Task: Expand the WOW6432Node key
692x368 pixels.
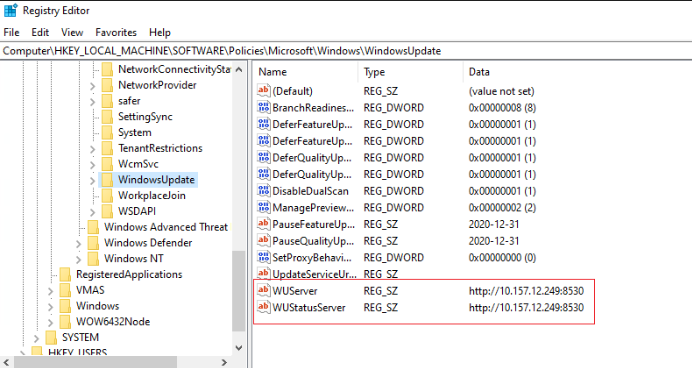Action: (x=50, y=323)
